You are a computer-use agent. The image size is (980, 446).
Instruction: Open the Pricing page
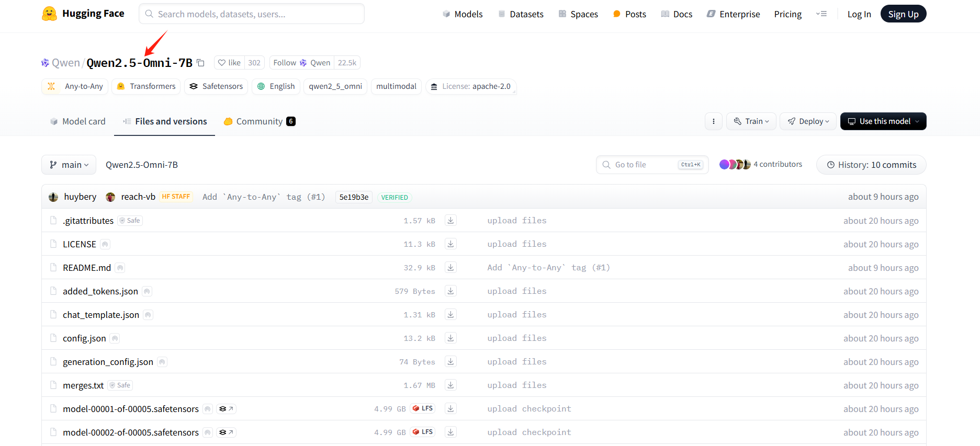(x=788, y=14)
